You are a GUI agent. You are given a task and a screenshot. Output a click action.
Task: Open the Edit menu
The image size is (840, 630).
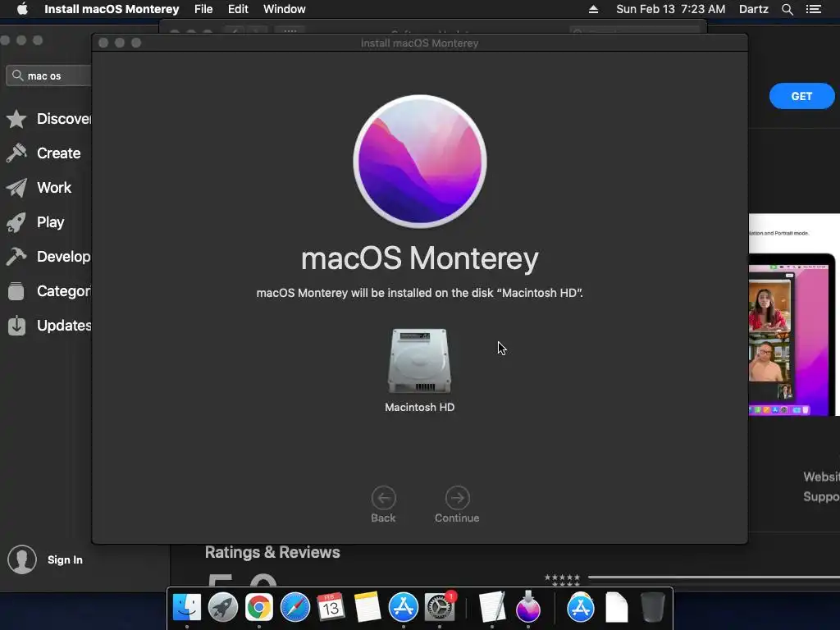[238, 9]
